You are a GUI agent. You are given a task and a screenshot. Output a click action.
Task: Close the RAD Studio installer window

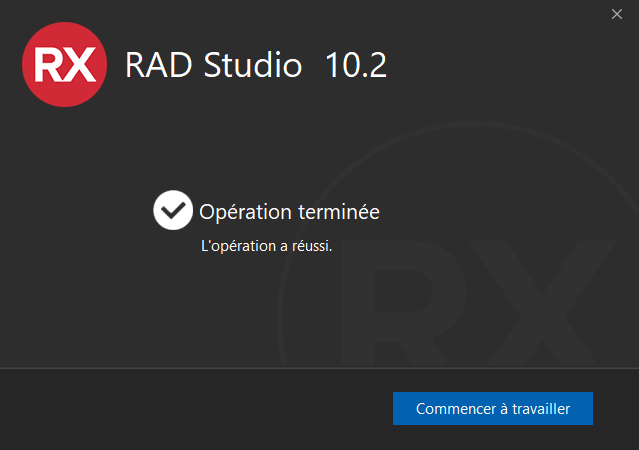[x=617, y=14]
